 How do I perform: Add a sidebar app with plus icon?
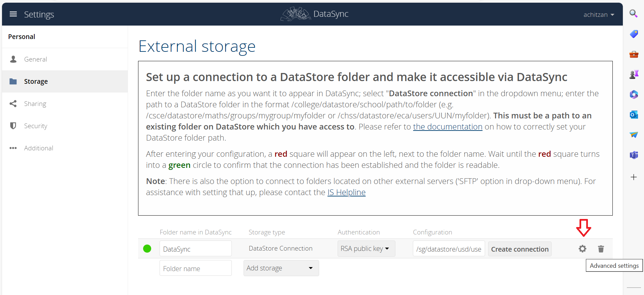634,177
